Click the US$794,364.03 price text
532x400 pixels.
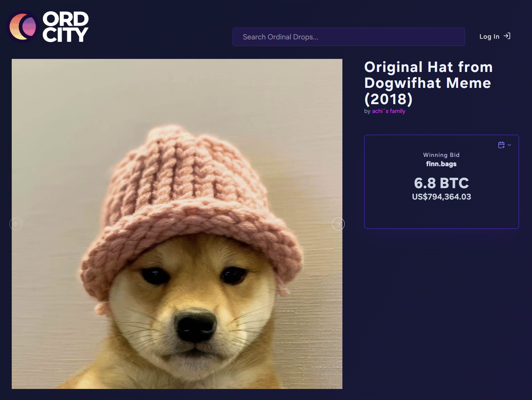coord(441,197)
